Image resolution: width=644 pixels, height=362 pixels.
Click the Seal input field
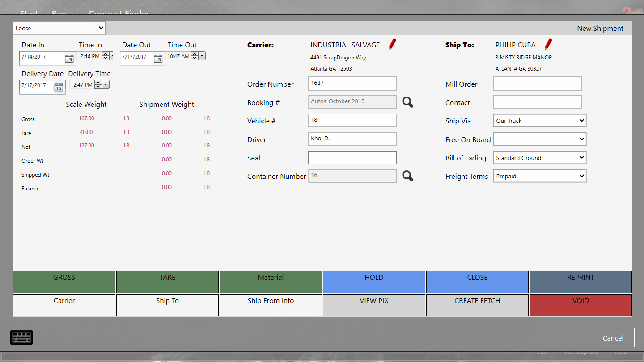point(352,157)
